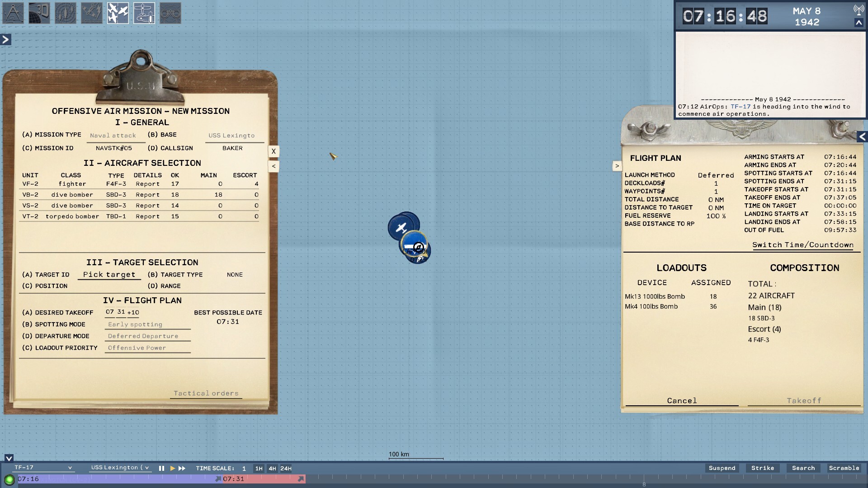Open the Loadout Priority Offensive Power field
Screen dimensions: 868x488
(x=147, y=348)
